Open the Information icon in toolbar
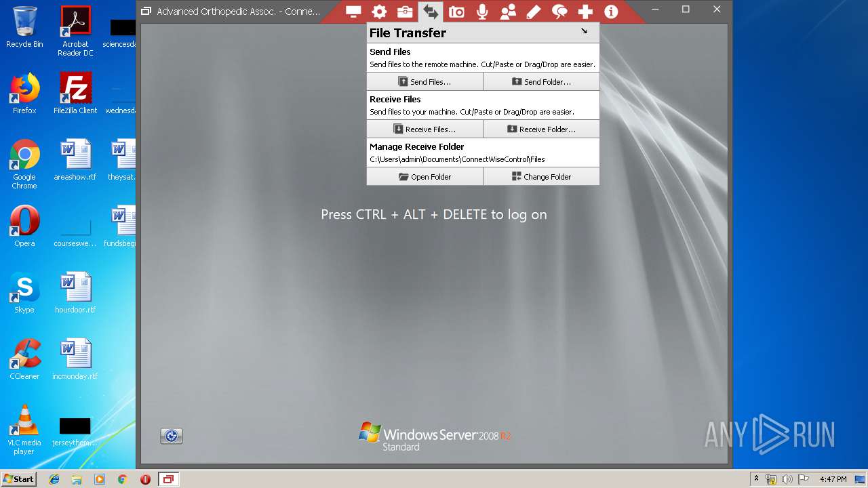Screen dimensions: 868x488 pyautogui.click(x=611, y=12)
